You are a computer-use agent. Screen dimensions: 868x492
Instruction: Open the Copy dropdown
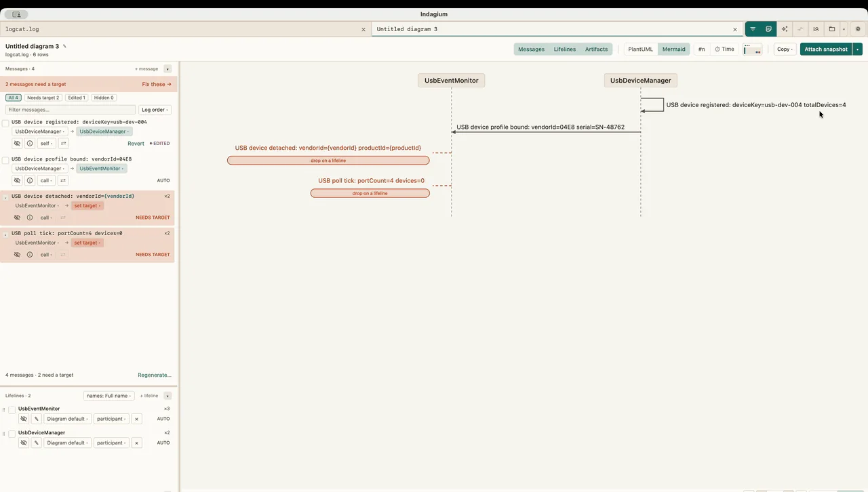click(x=785, y=49)
